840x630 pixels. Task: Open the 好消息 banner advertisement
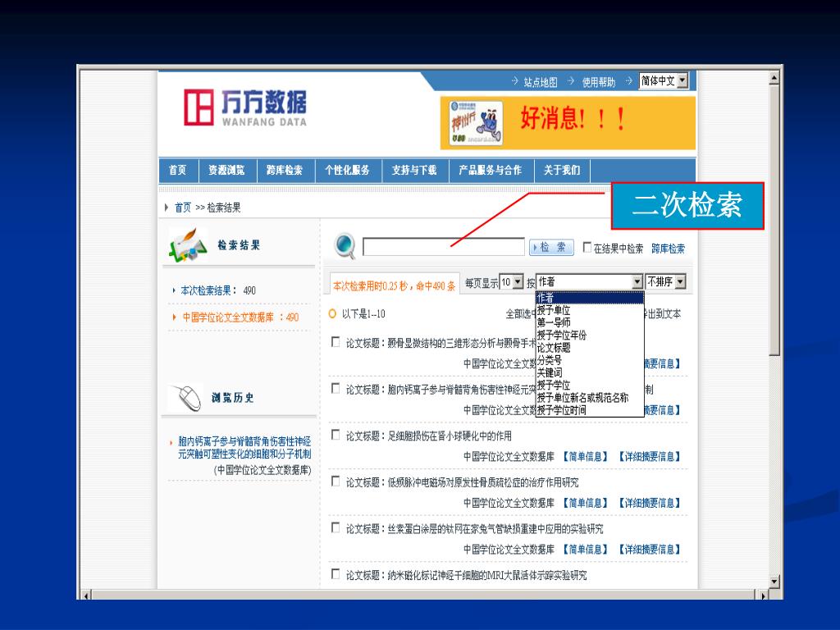568,123
